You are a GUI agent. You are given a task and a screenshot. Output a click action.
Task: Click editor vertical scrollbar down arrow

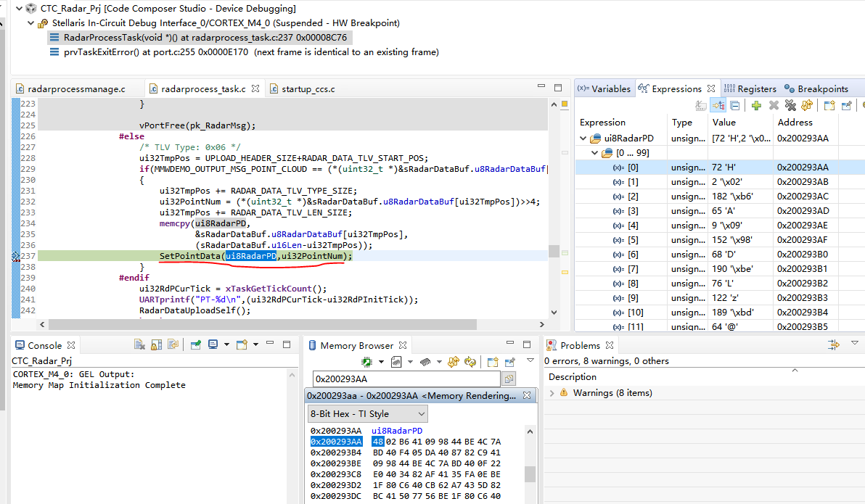tap(554, 312)
